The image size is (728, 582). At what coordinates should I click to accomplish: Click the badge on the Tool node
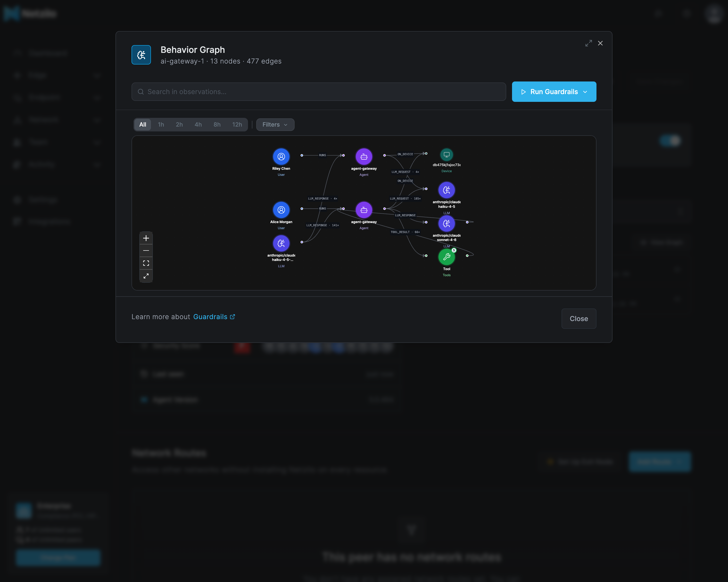454,250
